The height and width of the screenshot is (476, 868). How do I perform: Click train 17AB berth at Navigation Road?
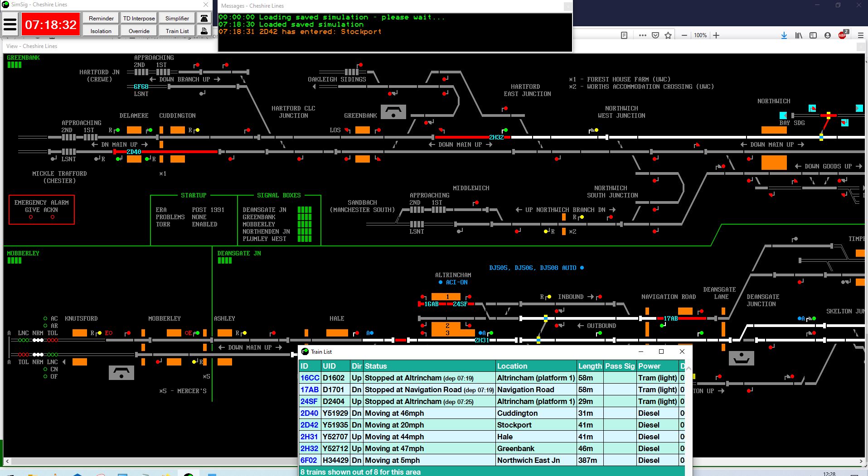(671, 318)
